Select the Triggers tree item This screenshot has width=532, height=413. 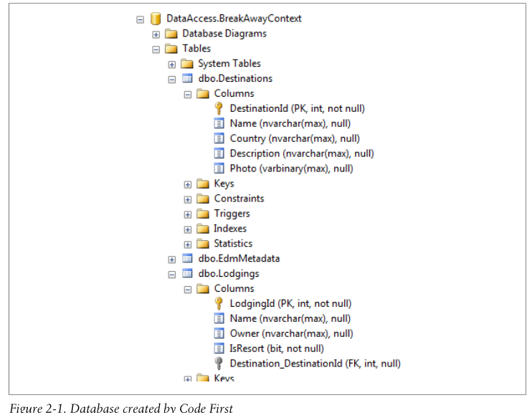pyautogui.click(x=232, y=214)
